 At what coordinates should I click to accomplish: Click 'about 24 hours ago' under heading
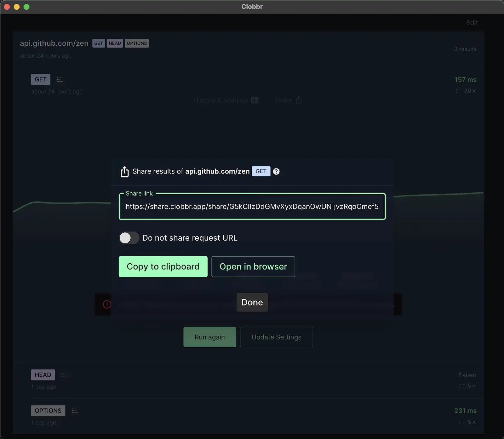46,56
